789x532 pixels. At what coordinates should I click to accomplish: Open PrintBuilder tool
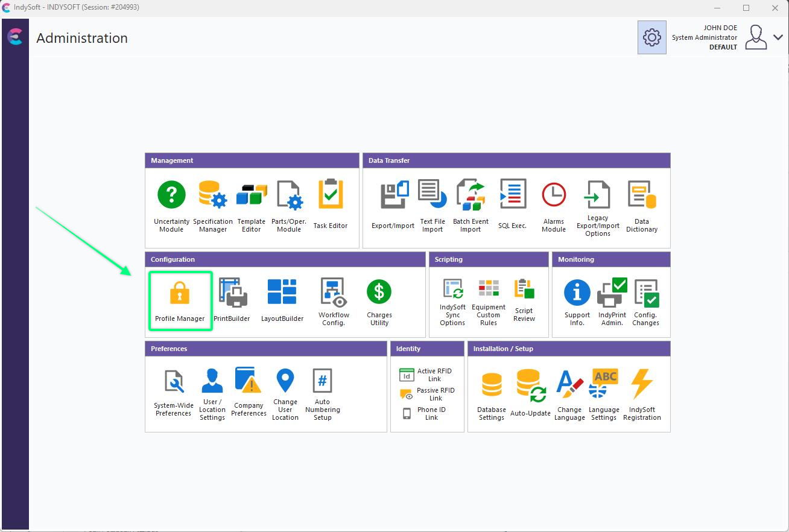232,300
